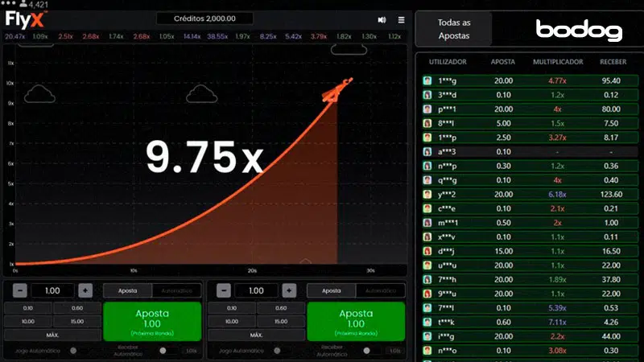This screenshot has width=644, height=362.
Task: Mute the game sound with speaker icon
Action: point(381,19)
